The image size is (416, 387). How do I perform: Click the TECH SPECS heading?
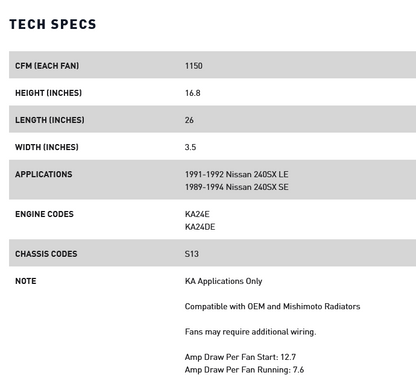point(53,24)
